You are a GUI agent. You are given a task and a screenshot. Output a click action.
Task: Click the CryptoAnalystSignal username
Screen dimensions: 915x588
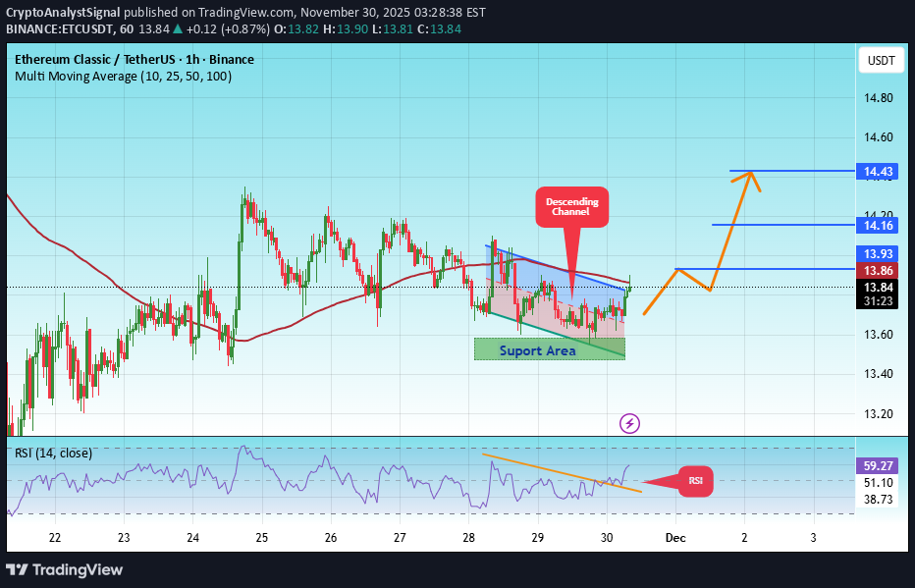[x=63, y=13]
